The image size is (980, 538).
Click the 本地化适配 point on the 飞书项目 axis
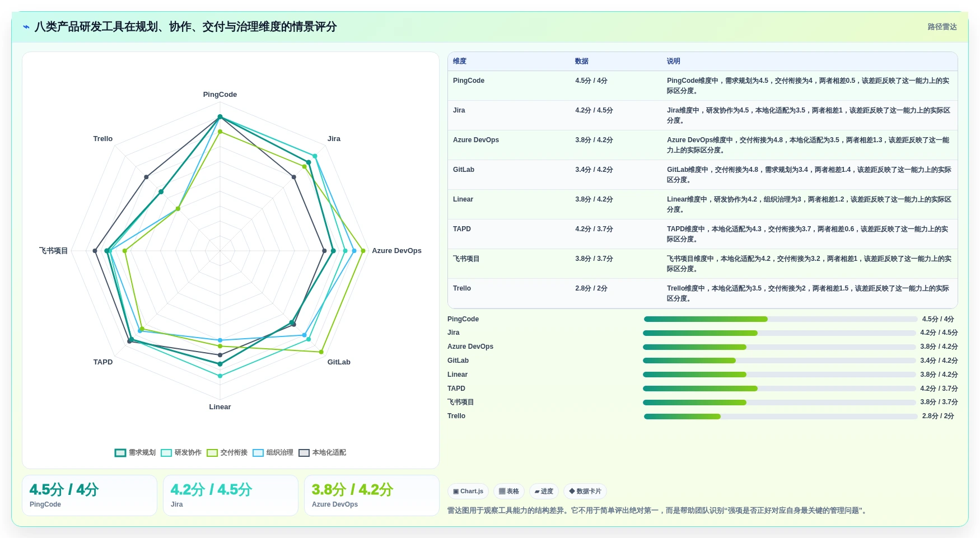(x=95, y=251)
